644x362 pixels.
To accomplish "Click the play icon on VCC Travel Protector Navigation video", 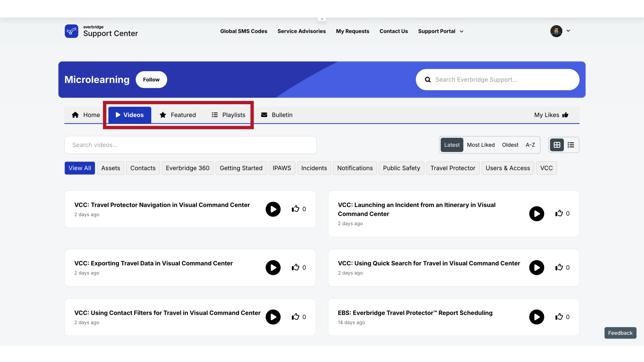I will (273, 209).
